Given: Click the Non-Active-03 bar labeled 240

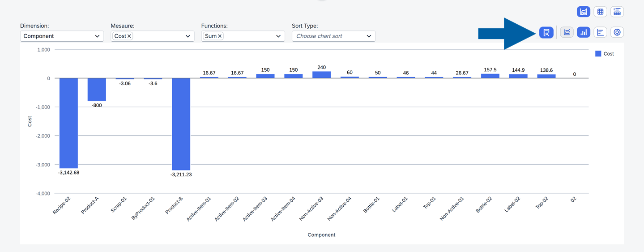Looking at the screenshot, I should point(321,75).
